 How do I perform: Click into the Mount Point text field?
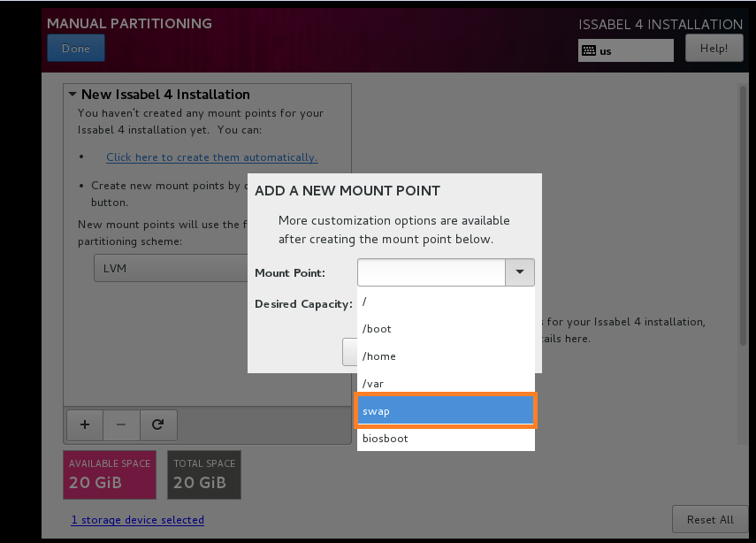tap(431, 272)
